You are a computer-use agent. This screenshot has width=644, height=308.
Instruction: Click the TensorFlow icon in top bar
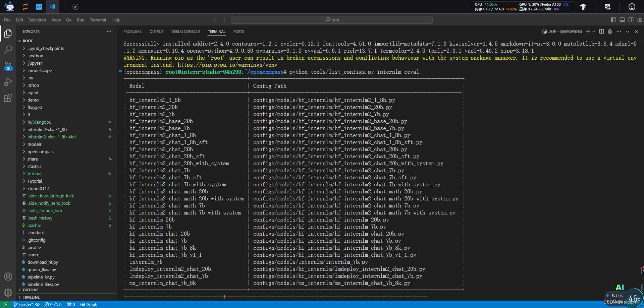pyautogui.click(x=583, y=7)
